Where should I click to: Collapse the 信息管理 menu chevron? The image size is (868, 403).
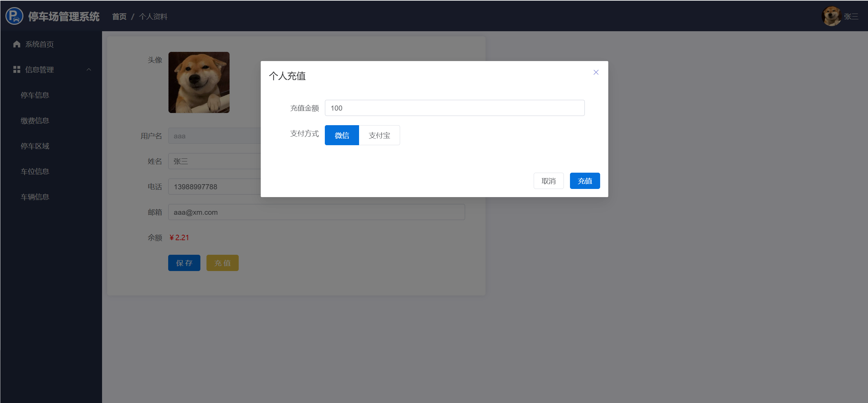click(x=89, y=70)
